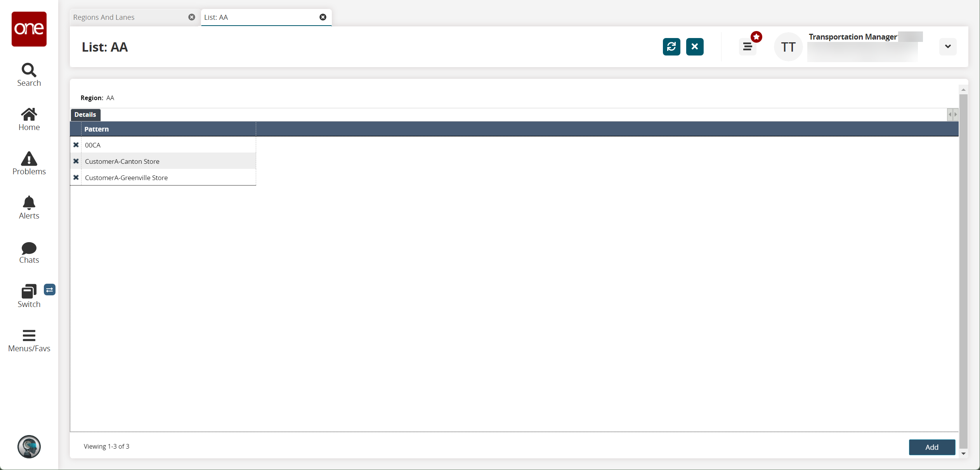Click the Menus/Favs sidebar item
The width and height of the screenshot is (980, 470).
coord(29,340)
